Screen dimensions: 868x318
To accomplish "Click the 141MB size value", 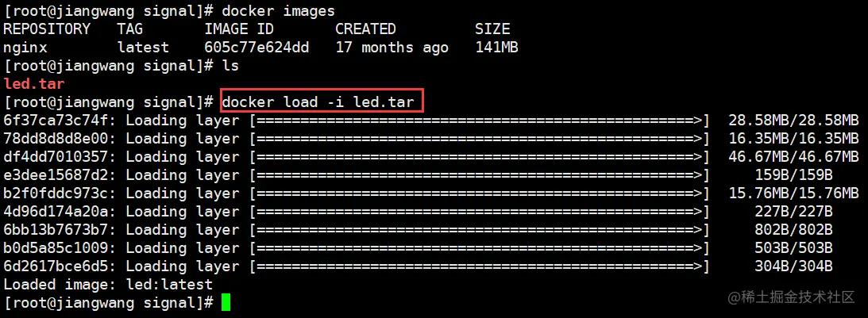I will pos(496,48).
